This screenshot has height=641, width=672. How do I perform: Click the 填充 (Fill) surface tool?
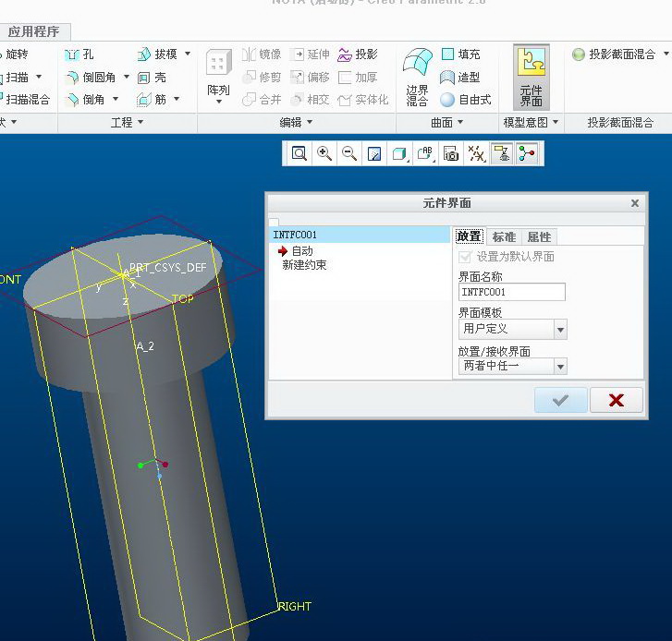coord(460,54)
